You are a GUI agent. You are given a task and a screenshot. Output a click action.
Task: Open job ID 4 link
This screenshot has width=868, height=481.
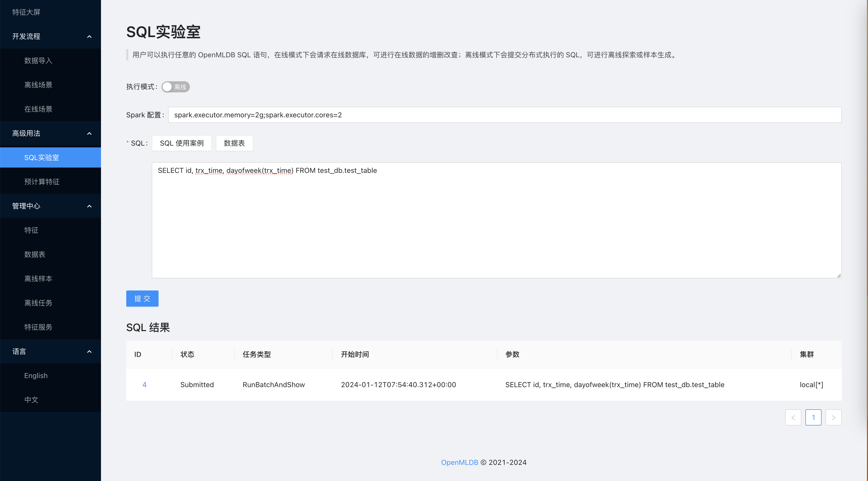click(145, 385)
